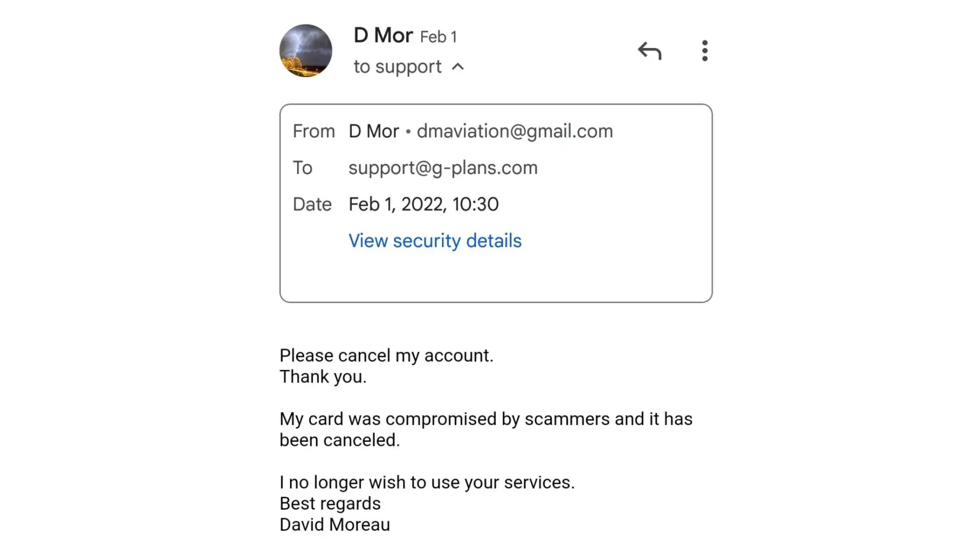Click the reply arrow icon

[649, 51]
